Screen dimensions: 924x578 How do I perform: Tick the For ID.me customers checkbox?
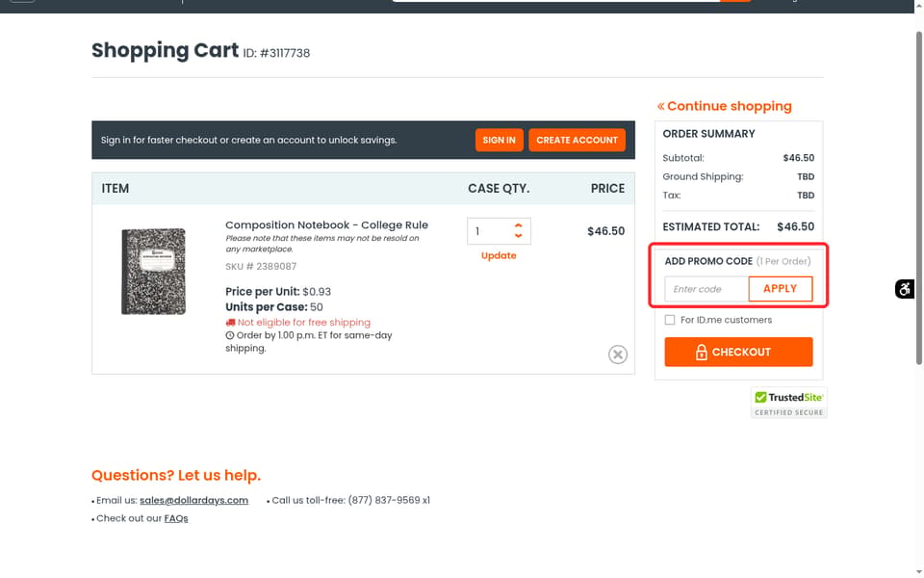[670, 320]
